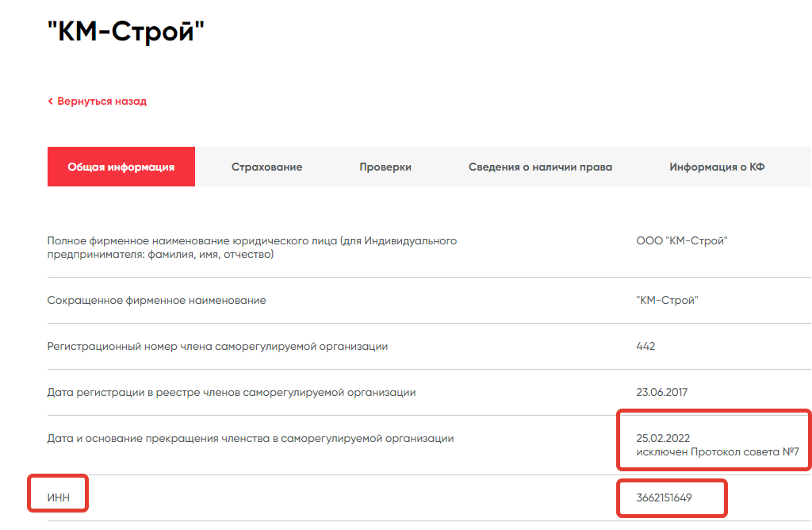Click the short name value "КМ-Строй" in table

point(667,301)
